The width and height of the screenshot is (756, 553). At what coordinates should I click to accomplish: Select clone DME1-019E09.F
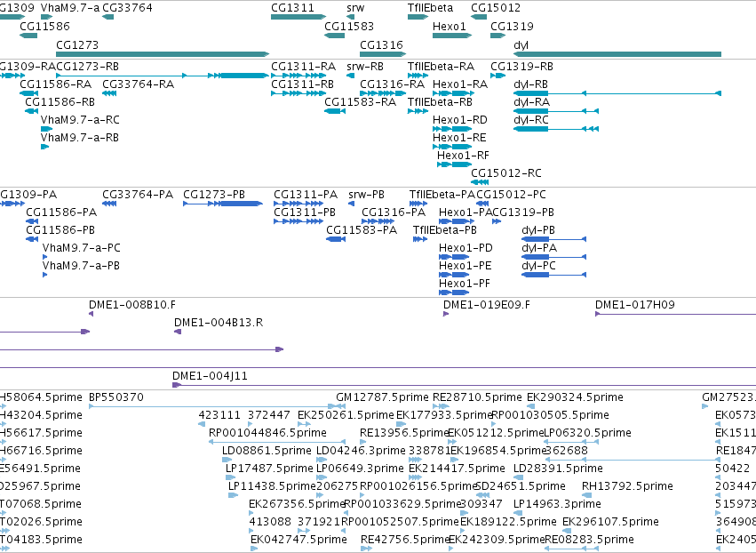click(x=487, y=305)
